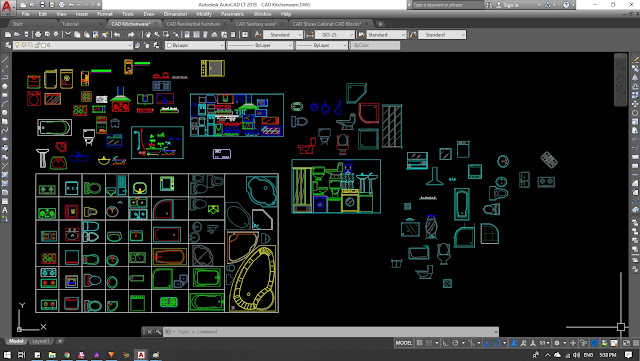Toggle drawing grid display in status bar
The image size is (640, 361).
[x=420, y=343]
